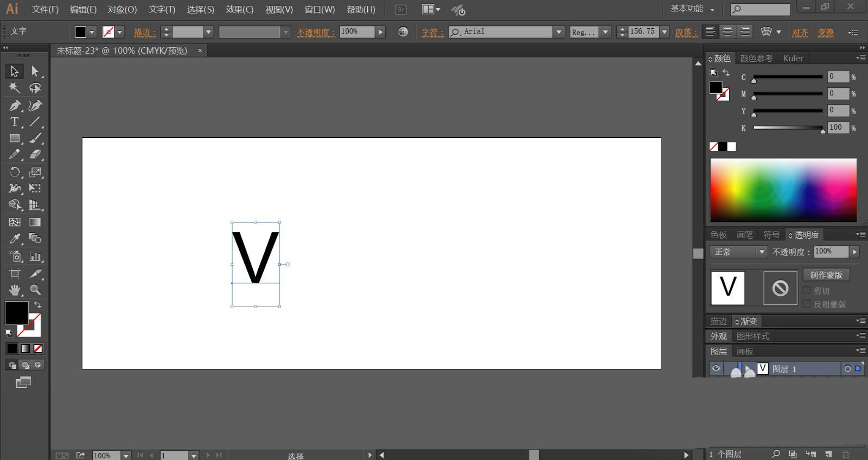The height and width of the screenshot is (460, 868).
Task: Open the 基本功能 workspace switcher
Action: point(692,9)
